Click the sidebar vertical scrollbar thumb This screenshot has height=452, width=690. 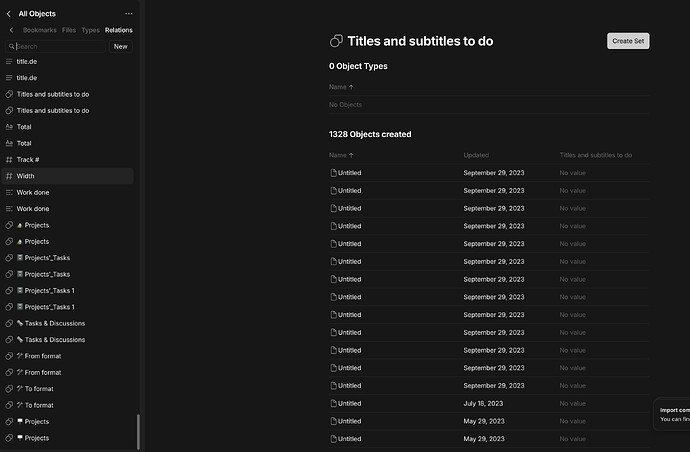tap(138, 431)
